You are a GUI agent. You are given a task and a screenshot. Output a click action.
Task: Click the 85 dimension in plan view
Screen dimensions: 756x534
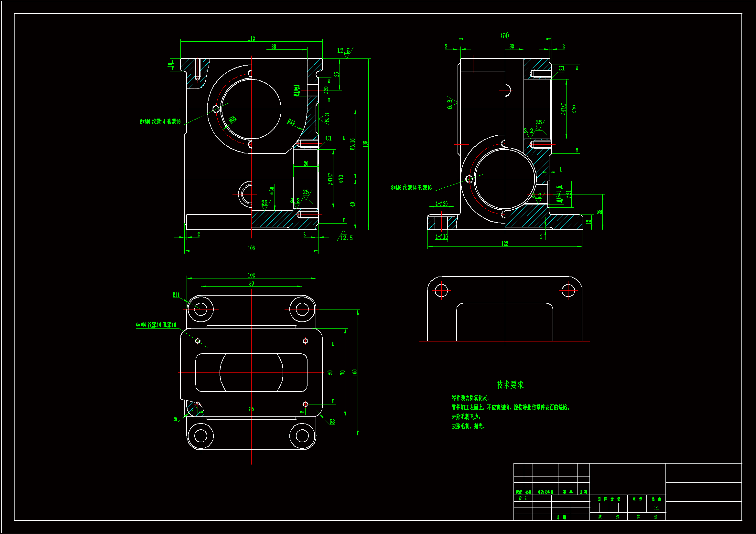251,409
